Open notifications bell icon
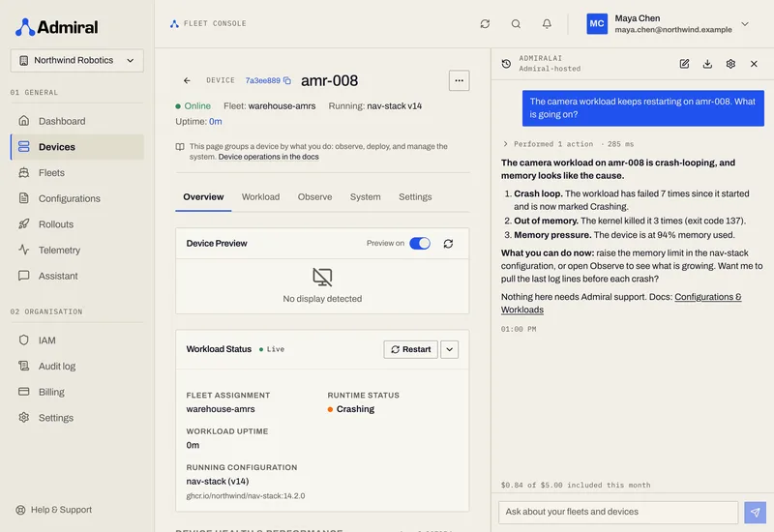 click(547, 23)
